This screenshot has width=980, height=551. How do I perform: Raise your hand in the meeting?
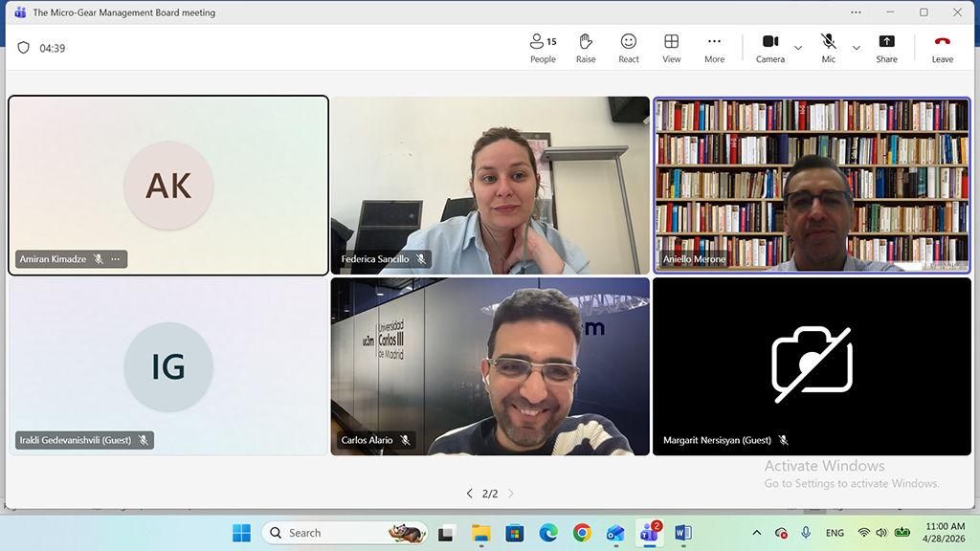click(586, 48)
